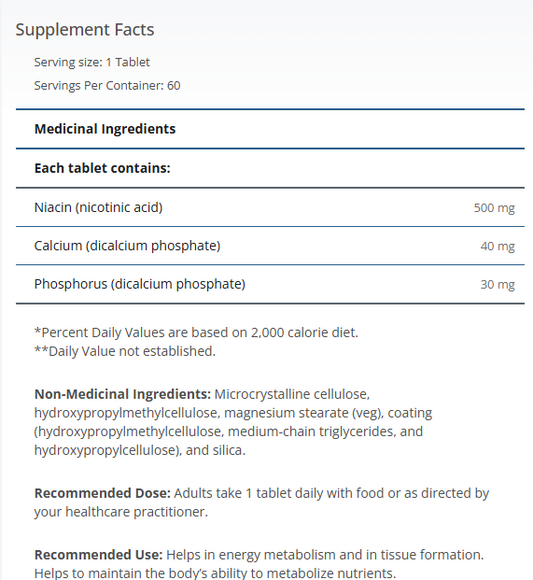Click Servings Per Container: 60 line

(x=107, y=86)
